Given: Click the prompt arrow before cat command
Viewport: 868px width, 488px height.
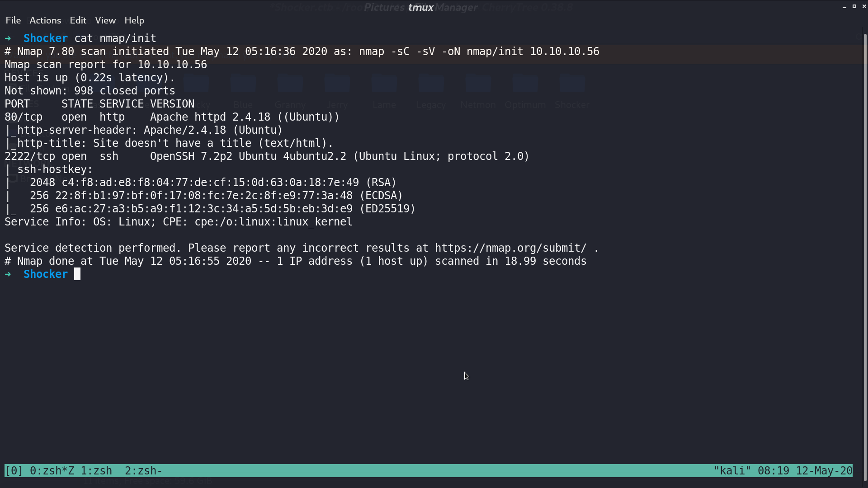Looking at the screenshot, I should [x=8, y=38].
